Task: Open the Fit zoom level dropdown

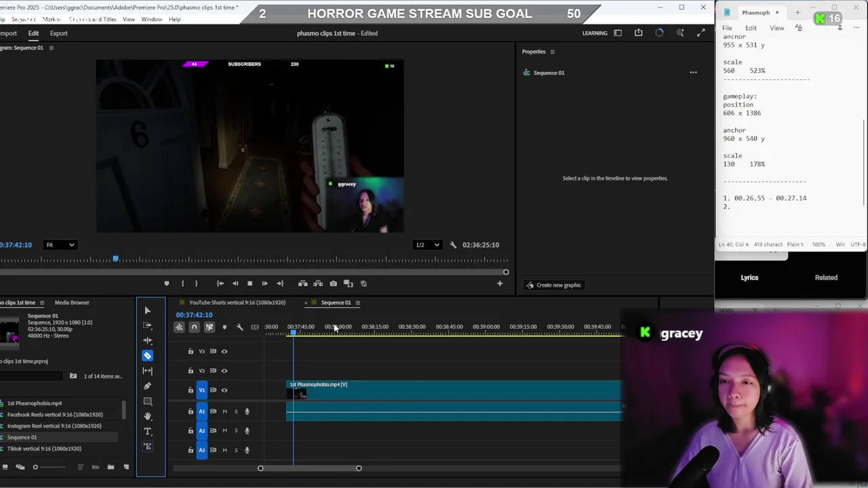Action: 60,245
